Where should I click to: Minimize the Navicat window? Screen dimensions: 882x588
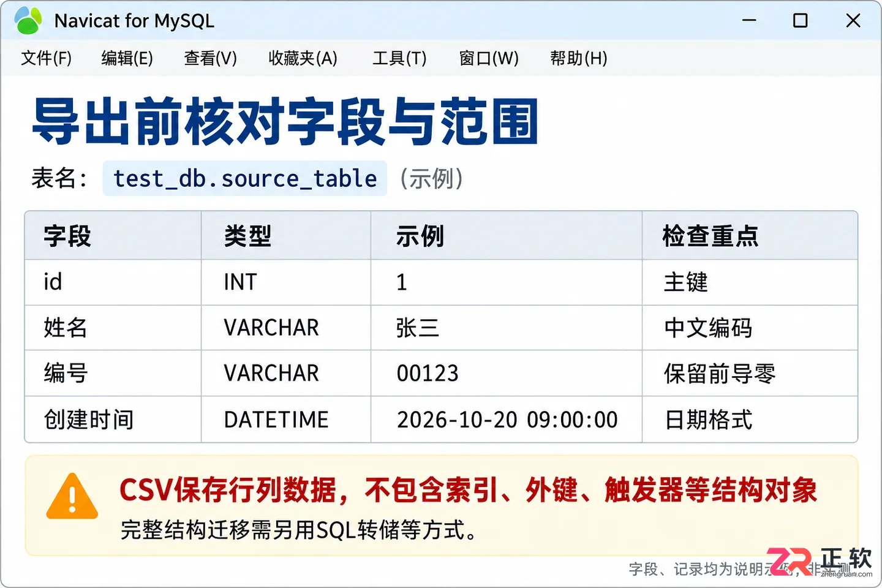pyautogui.click(x=749, y=20)
